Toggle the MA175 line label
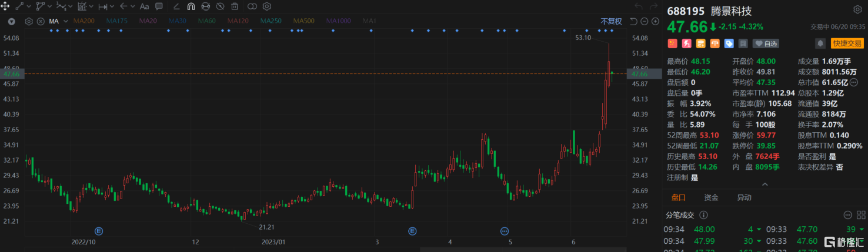This screenshot has height=252, width=868. point(116,21)
